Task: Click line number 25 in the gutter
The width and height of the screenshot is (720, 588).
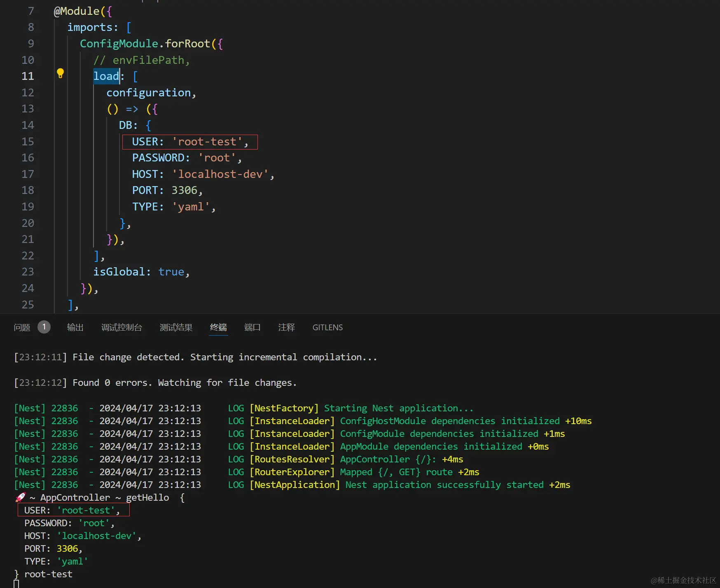Action: point(28,305)
